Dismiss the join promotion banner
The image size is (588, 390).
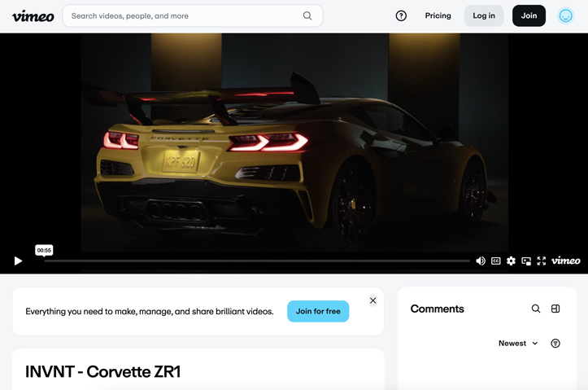(372, 300)
